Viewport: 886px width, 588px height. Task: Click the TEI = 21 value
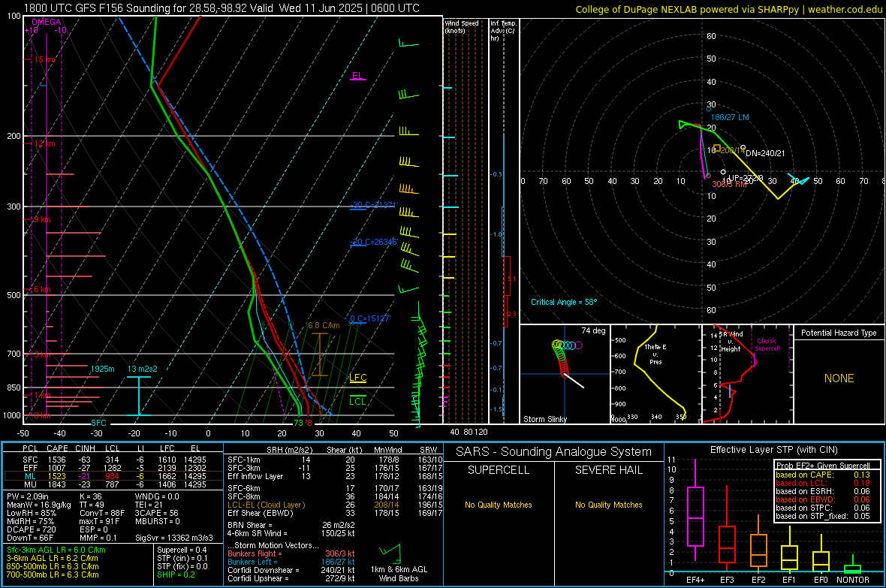[x=149, y=505]
